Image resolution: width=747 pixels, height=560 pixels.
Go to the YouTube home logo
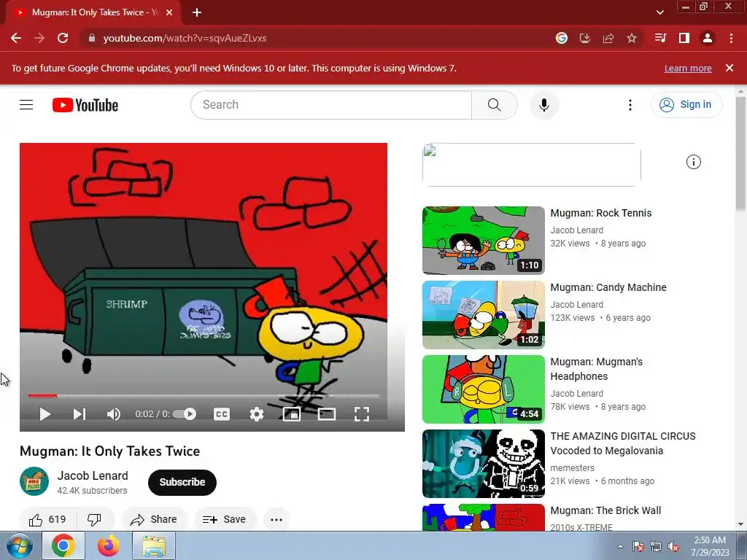pos(85,105)
